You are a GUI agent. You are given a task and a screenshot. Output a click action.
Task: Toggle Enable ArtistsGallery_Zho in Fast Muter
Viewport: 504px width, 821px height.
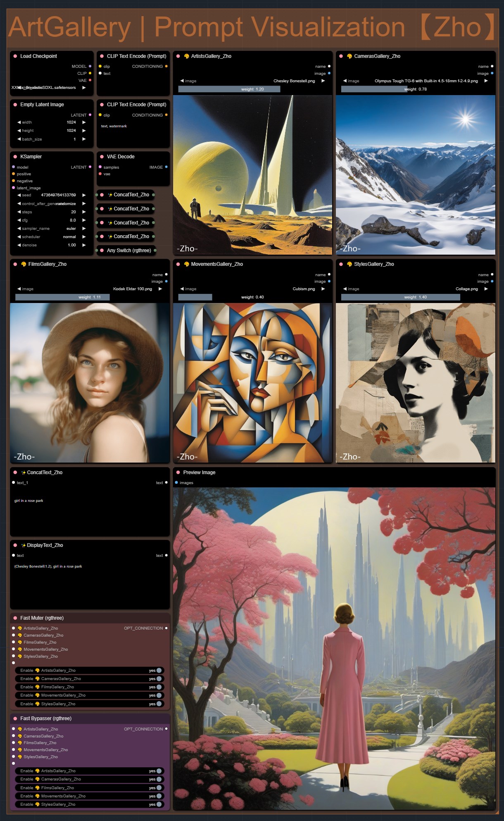click(x=90, y=671)
